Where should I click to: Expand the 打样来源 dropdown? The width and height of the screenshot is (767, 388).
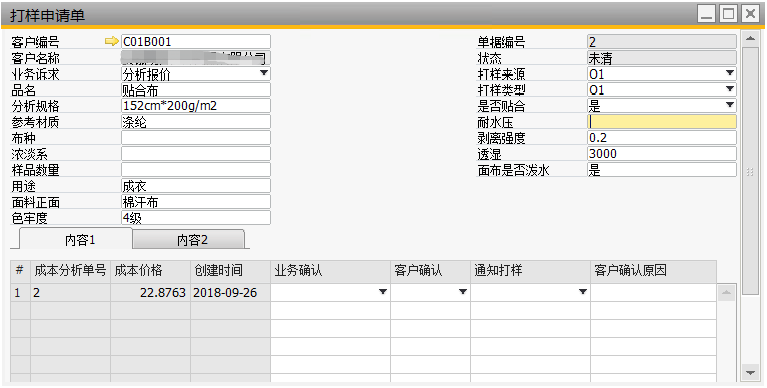[730, 73]
